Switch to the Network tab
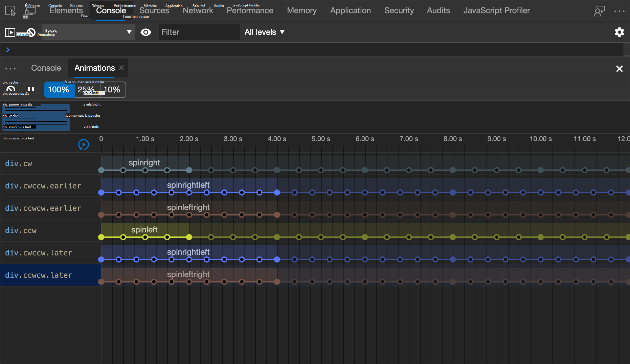Viewport: 630px width, 364px height. [x=198, y=11]
